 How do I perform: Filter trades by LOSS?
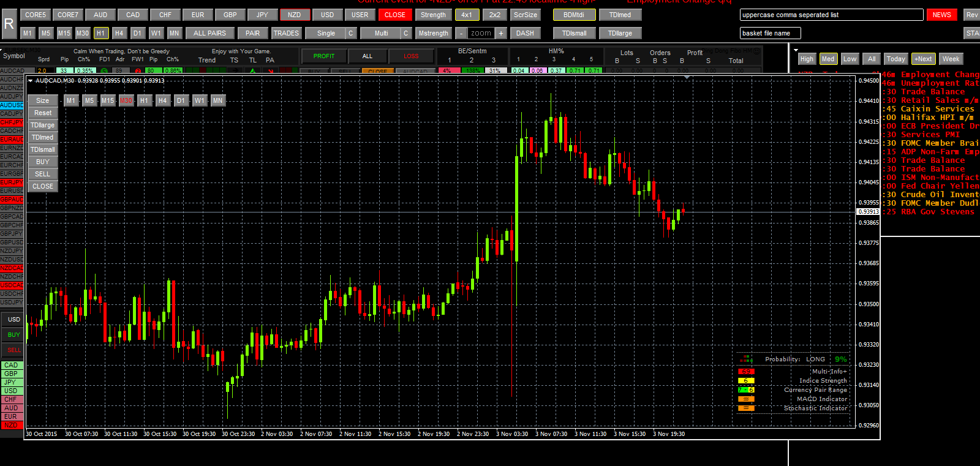(411, 56)
